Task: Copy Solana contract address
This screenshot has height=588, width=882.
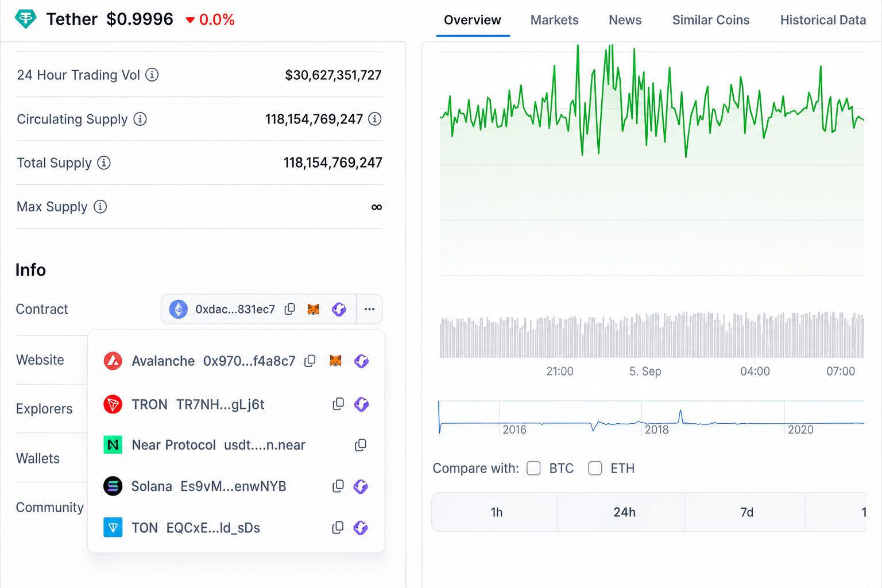Action: [338, 486]
